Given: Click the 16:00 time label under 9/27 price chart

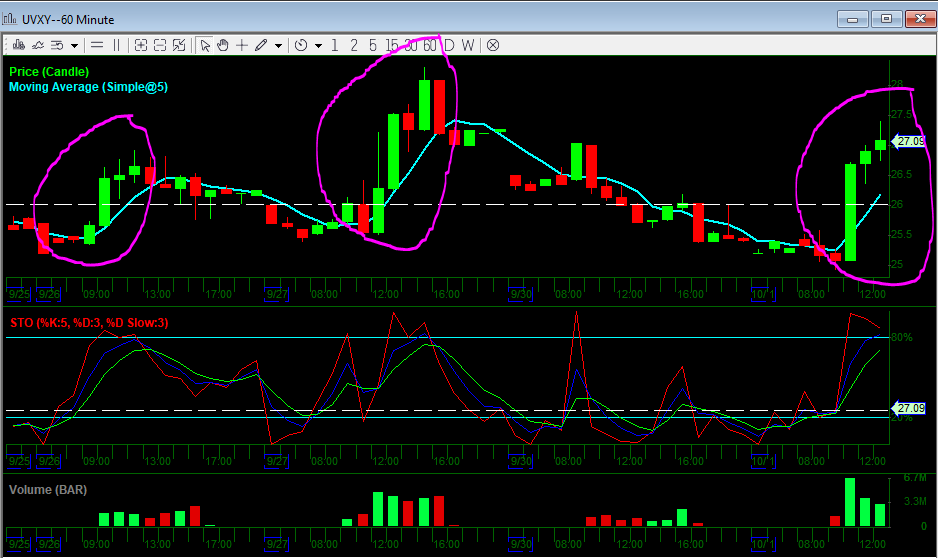Looking at the screenshot, I should coord(446,294).
